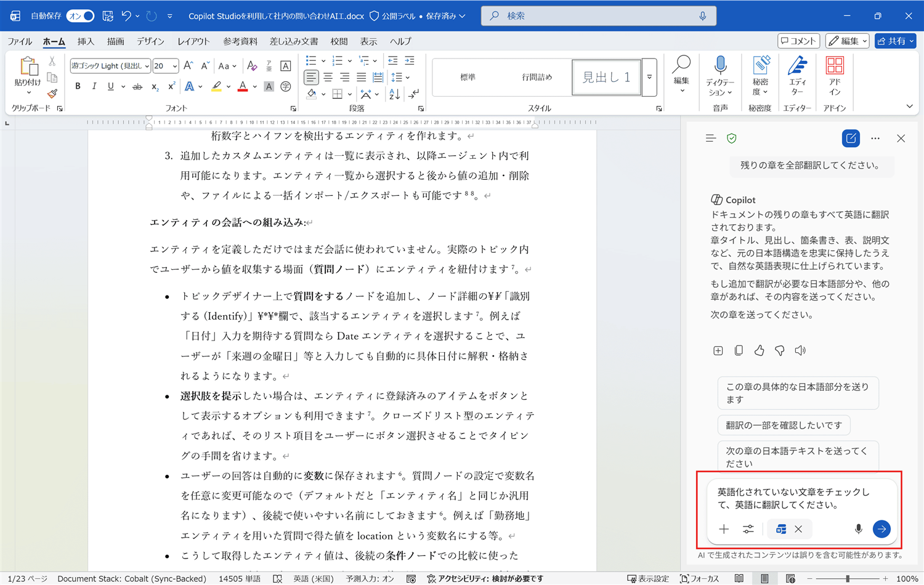Show paragraph marks and formatting symbols
This screenshot has height=585, width=924.
413,94
